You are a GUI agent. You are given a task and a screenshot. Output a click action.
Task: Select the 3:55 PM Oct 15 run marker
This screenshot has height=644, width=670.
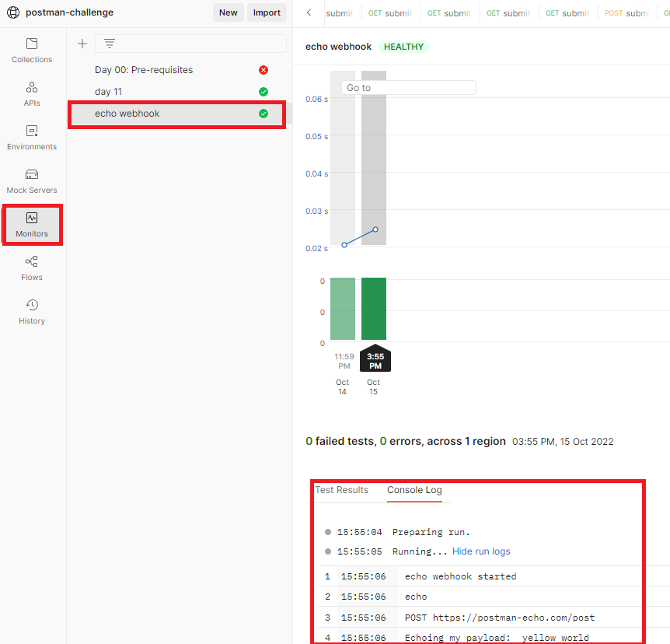point(375,359)
